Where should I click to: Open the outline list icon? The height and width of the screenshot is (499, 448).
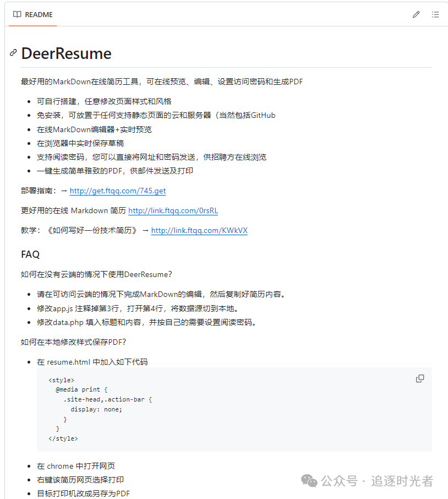435,14
